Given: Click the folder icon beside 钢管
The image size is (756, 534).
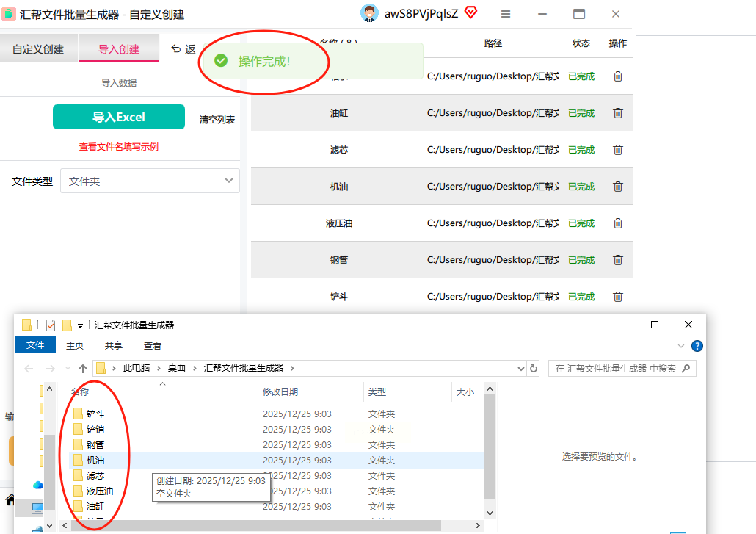Looking at the screenshot, I should click(x=78, y=444).
